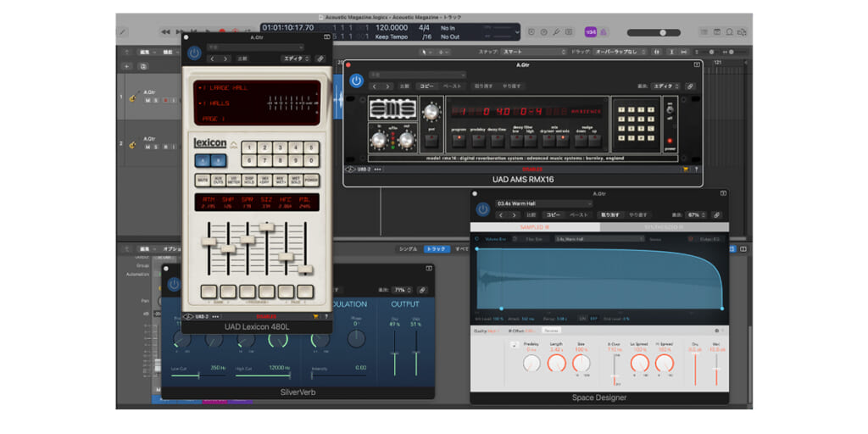Go to next preset in AMS RMX16 window
Viewport: 868px width, 434px height.
(x=387, y=86)
